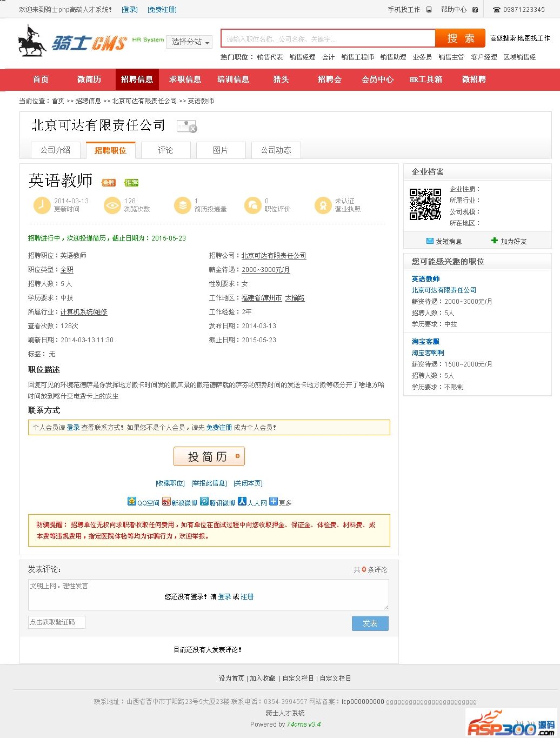Open 培训信息 in navigation bar
560x738 pixels.
[234, 79]
